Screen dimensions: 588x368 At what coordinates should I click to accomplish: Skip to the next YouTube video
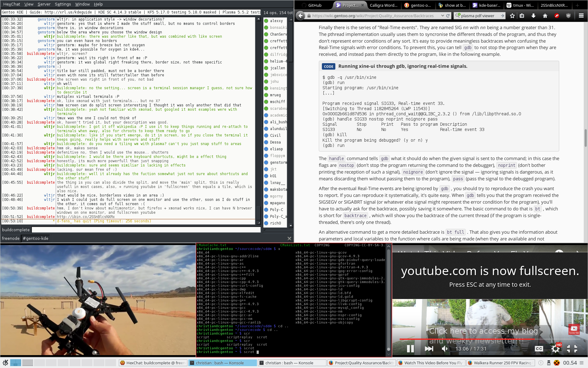point(429,349)
